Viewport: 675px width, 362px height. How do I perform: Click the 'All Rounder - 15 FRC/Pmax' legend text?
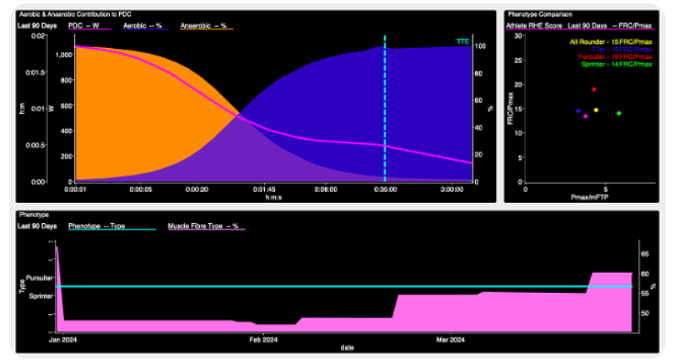click(x=610, y=42)
